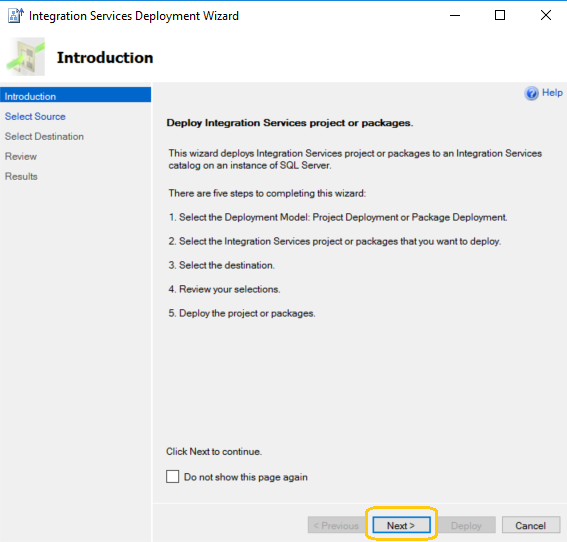Click the Deployment Wizard title bar icon
The image size is (567, 542).
click(x=16, y=16)
